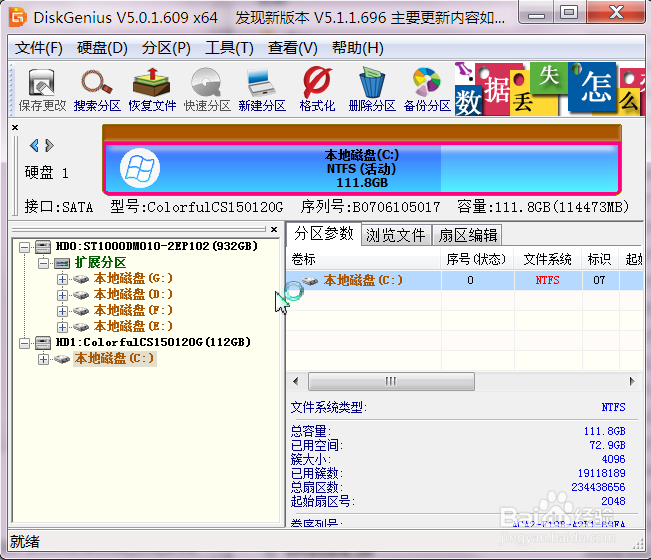Click the DiskGenius app icon in title bar
Viewport: 651px width, 560px height.
(x=18, y=17)
